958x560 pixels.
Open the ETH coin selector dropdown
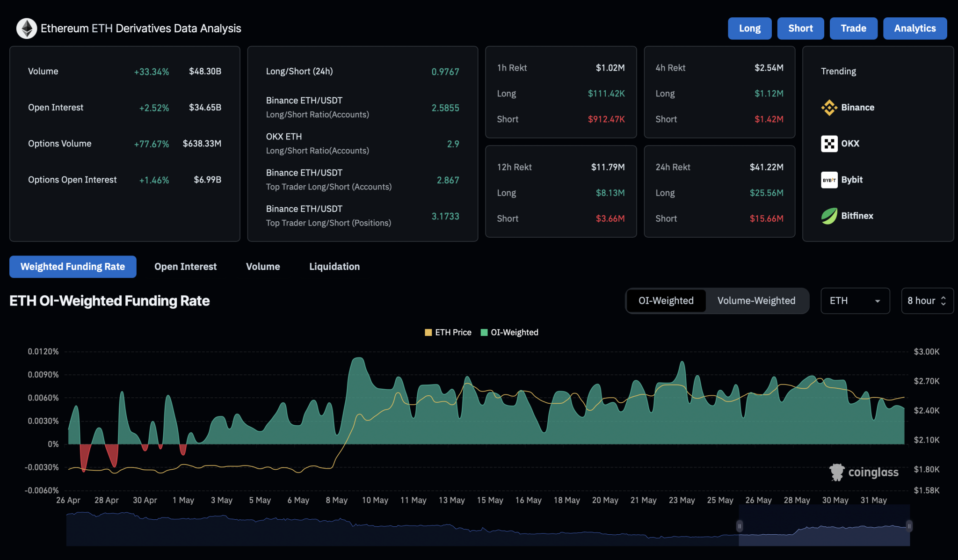[x=855, y=301]
